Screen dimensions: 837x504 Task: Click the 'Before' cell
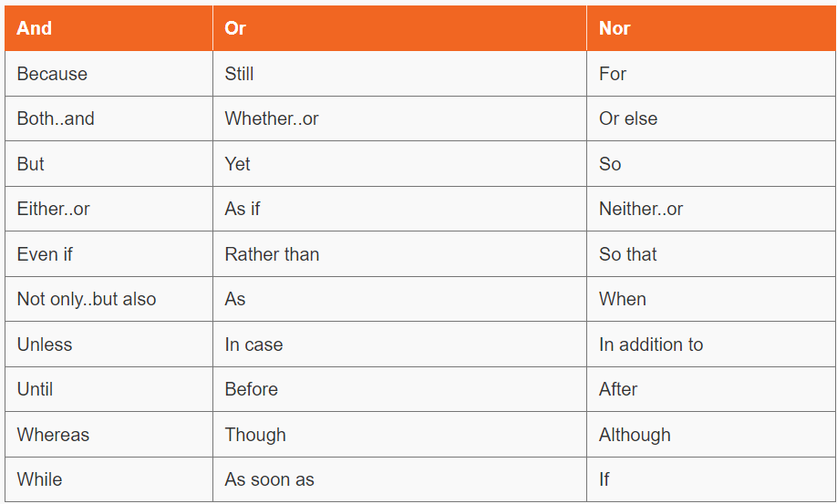pyautogui.click(x=400, y=389)
